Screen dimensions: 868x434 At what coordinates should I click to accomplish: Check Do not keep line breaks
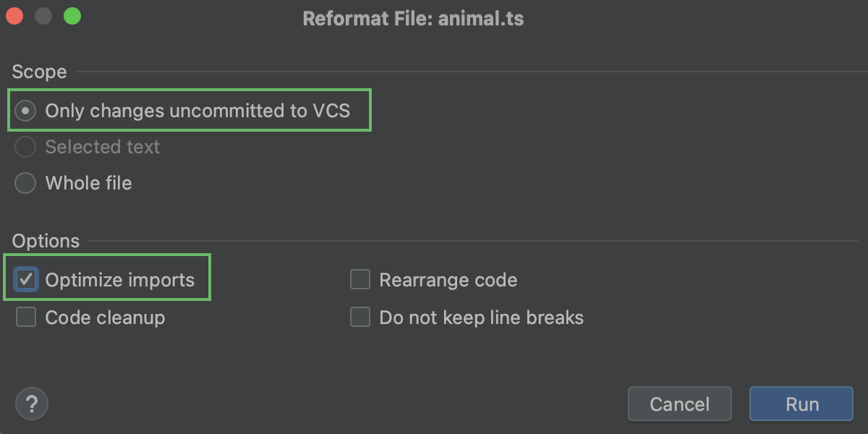[360, 317]
